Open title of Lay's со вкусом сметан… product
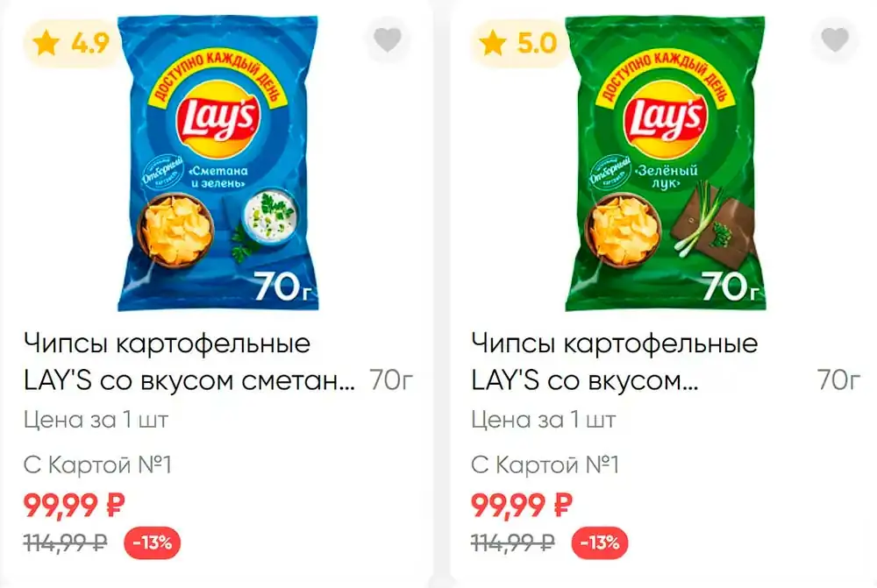This screenshot has height=588, width=877. coord(189,362)
